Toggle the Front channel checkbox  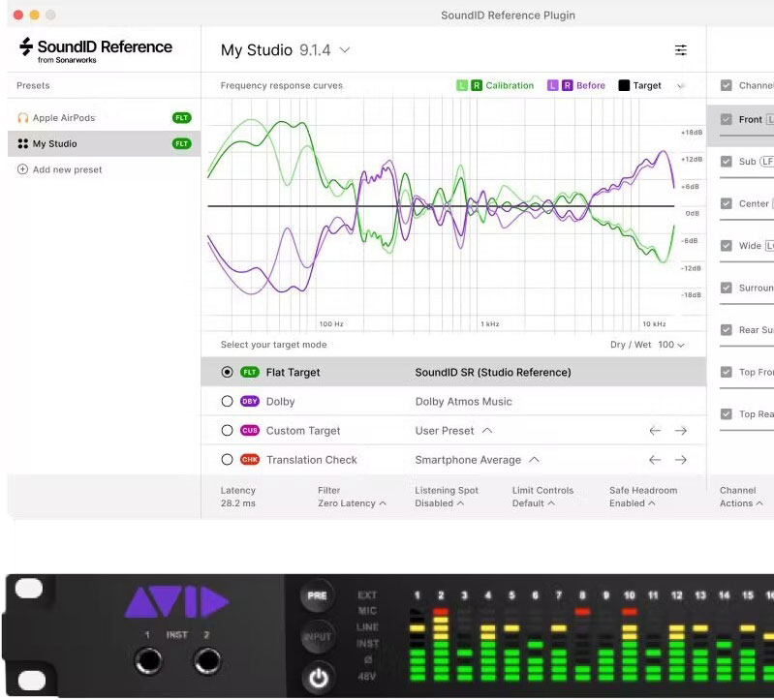[x=727, y=119]
